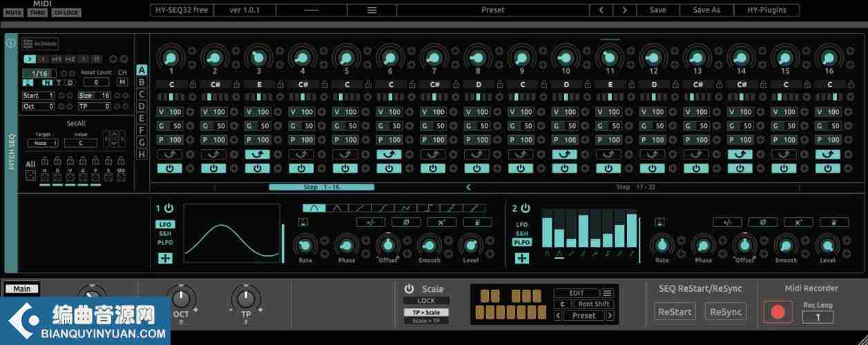
Task: Open the root note C selector in Scale
Action: 562,304
